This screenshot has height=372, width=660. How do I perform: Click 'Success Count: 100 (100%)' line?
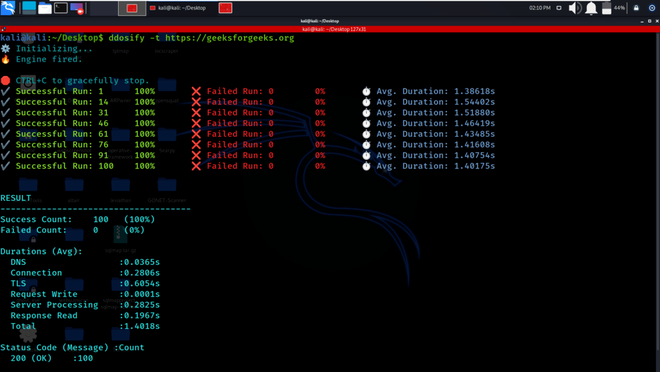tap(77, 219)
